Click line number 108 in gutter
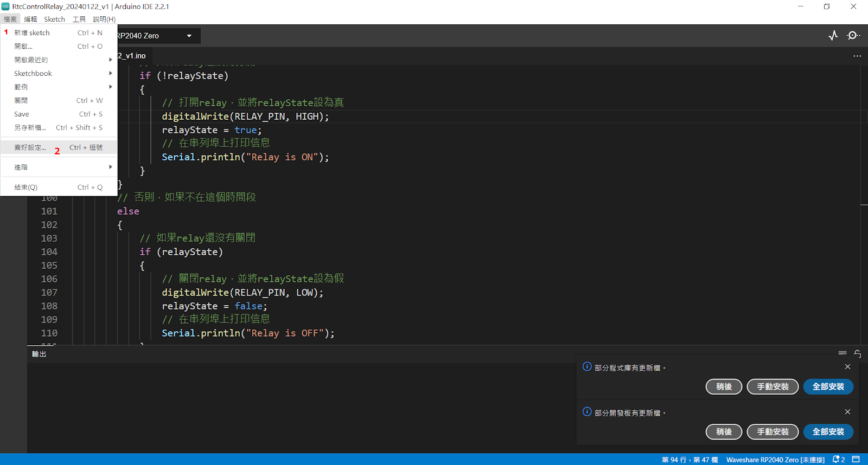Viewport: 868px width, 465px height. 49,306
